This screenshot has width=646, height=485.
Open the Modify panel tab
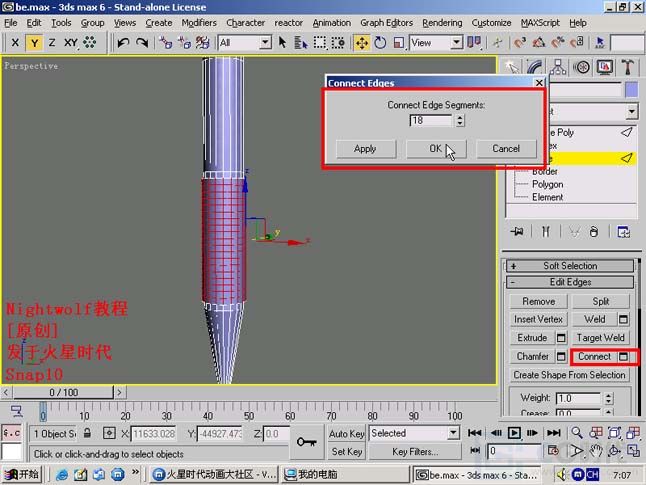pos(534,67)
